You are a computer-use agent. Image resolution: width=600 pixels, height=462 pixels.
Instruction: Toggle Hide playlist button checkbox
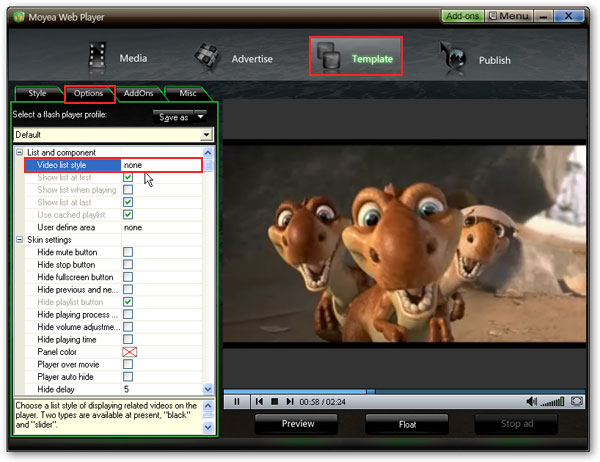128,302
